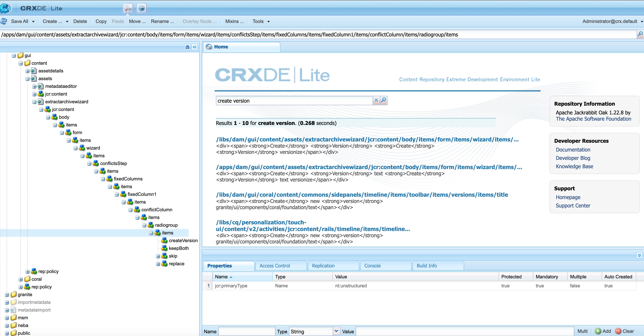
Task: Click the package manager icon in header
Action: click(x=141, y=8)
